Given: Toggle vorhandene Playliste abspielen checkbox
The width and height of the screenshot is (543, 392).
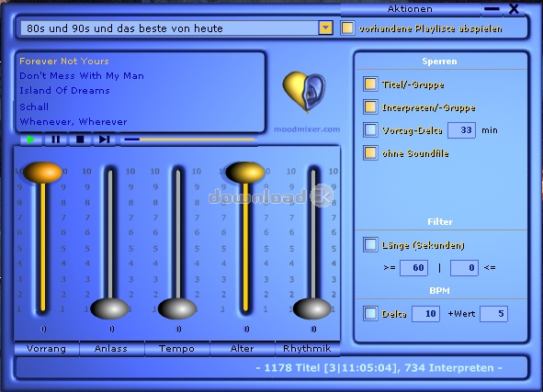Looking at the screenshot, I should click(347, 28).
